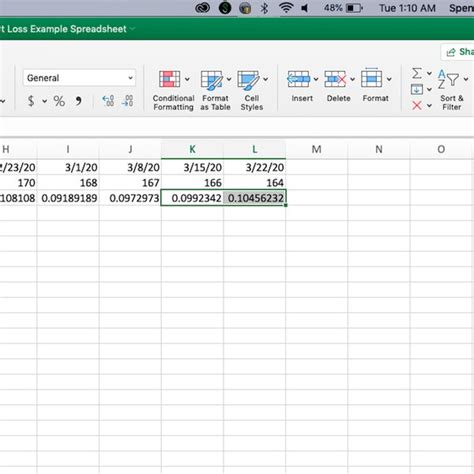Open the Sort & Filter tool
The image size is (474, 474).
point(452,90)
